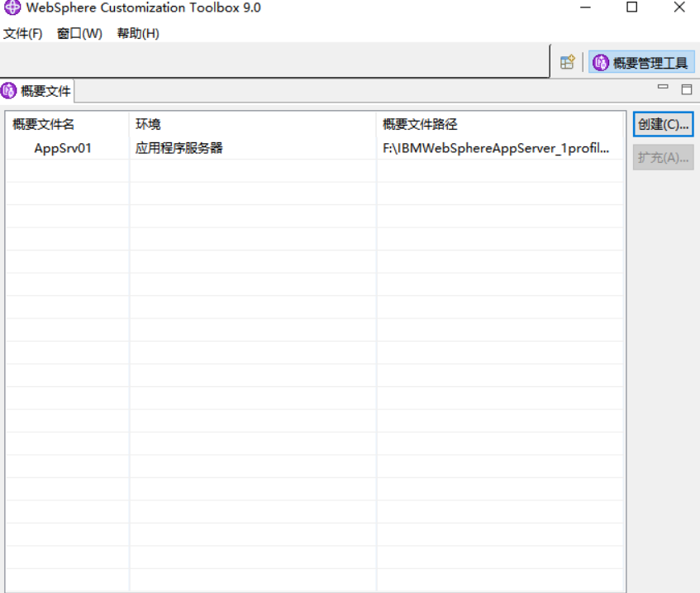This screenshot has height=593, width=700.
Task: Click the 创建(C)... button
Action: pos(663,124)
